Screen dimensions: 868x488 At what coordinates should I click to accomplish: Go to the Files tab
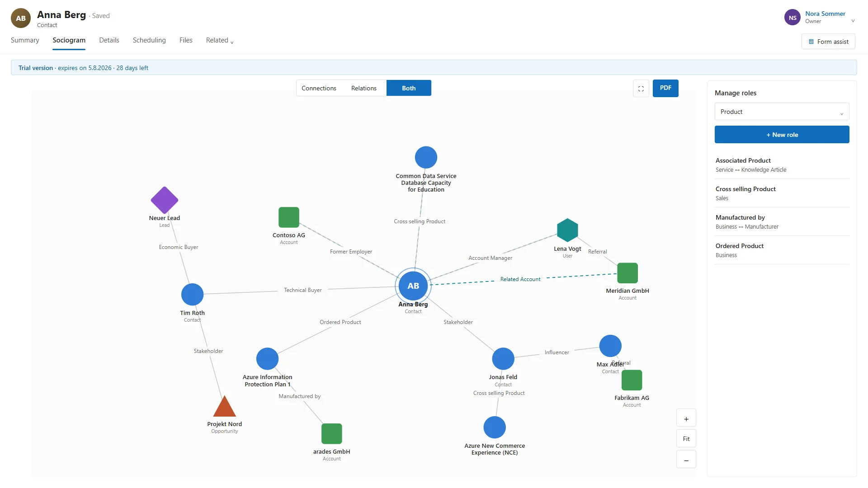pos(186,40)
